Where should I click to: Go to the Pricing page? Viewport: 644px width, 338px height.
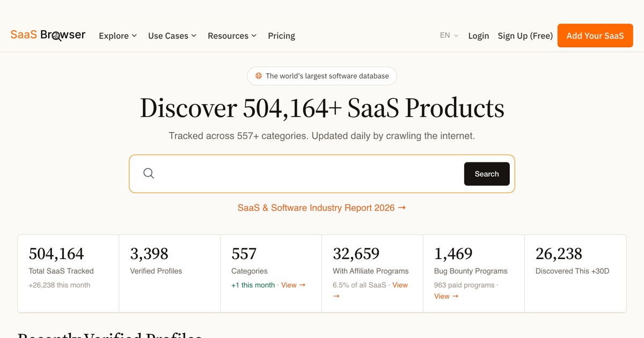(x=281, y=36)
